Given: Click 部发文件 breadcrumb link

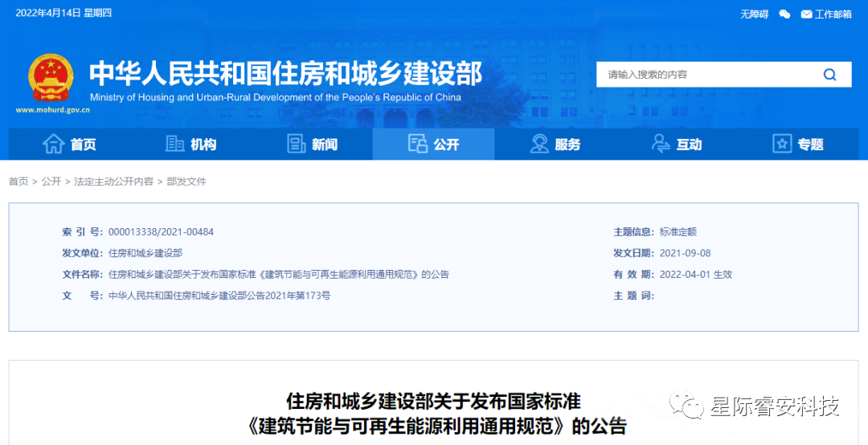Looking at the screenshot, I should pyautogui.click(x=186, y=182).
